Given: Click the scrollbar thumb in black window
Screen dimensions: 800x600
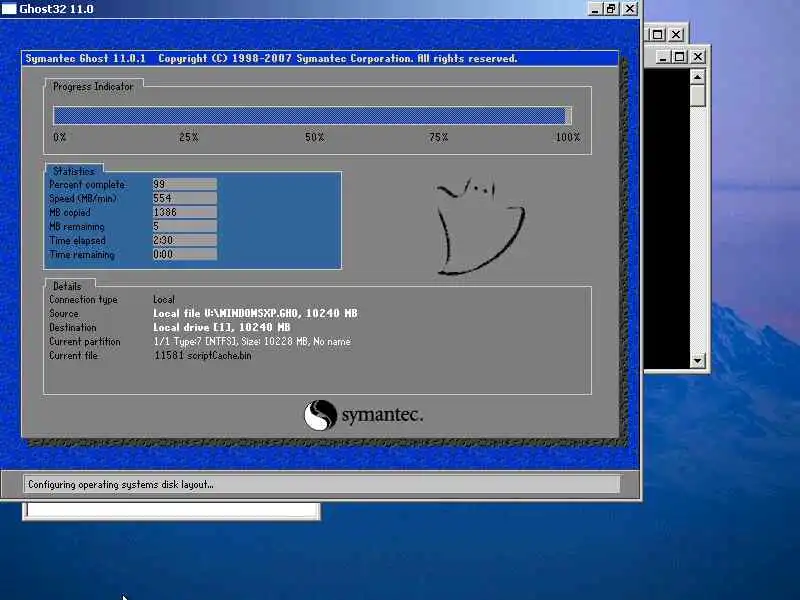Looking at the screenshot, I should 697,95.
